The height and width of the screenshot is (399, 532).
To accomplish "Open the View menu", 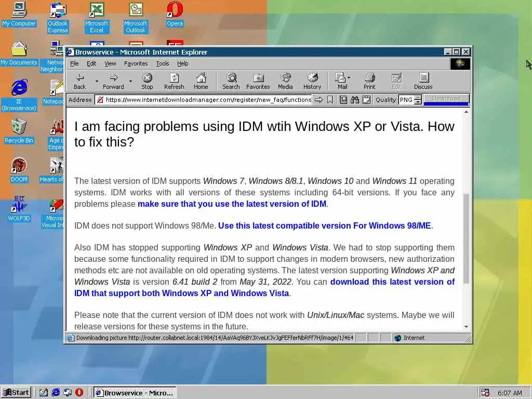I will (110, 63).
